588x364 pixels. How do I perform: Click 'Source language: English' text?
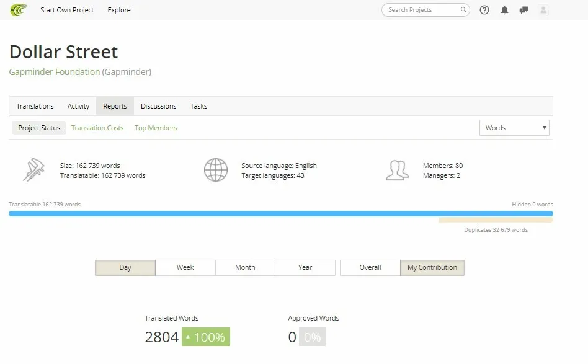pos(279,166)
